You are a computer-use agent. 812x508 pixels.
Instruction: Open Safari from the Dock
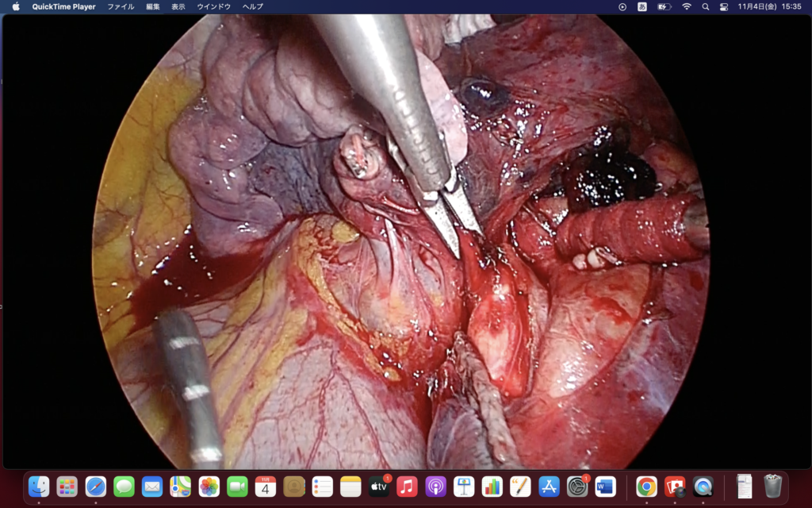pyautogui.click(x=96, y=486)
